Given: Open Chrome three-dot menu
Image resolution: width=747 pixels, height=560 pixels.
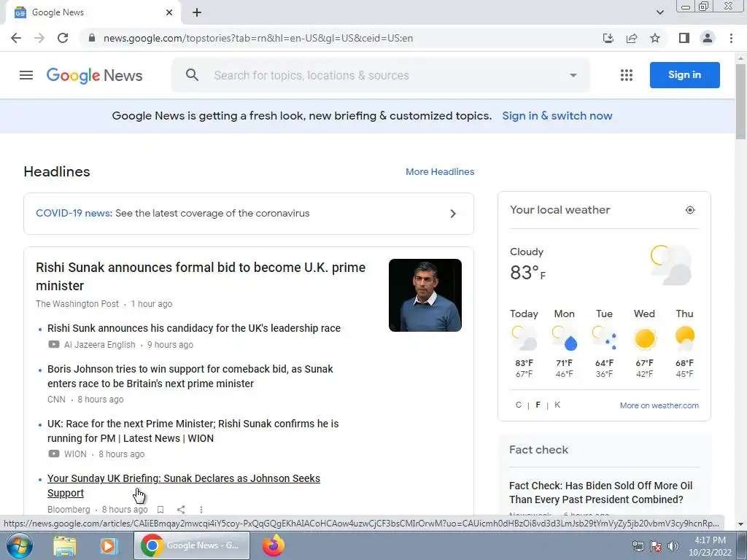Looking at the screenshot, I should pos(731,38).
